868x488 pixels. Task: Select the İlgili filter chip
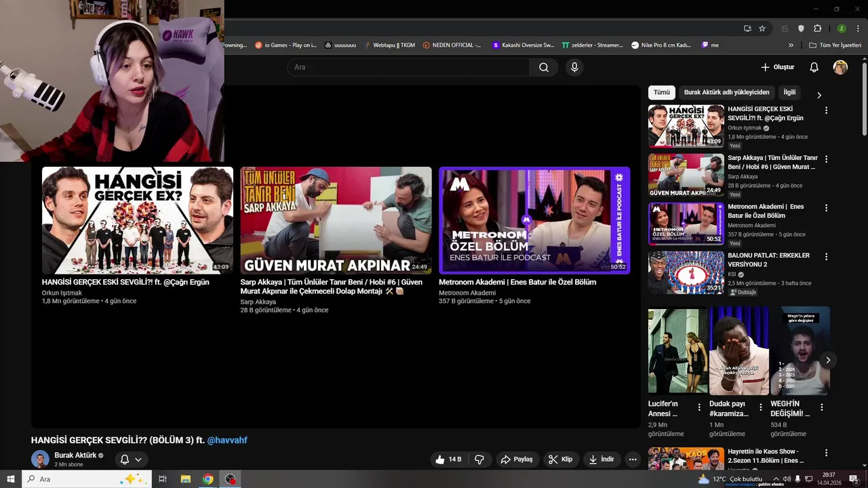pyautogui.click(x=789, y=92)
